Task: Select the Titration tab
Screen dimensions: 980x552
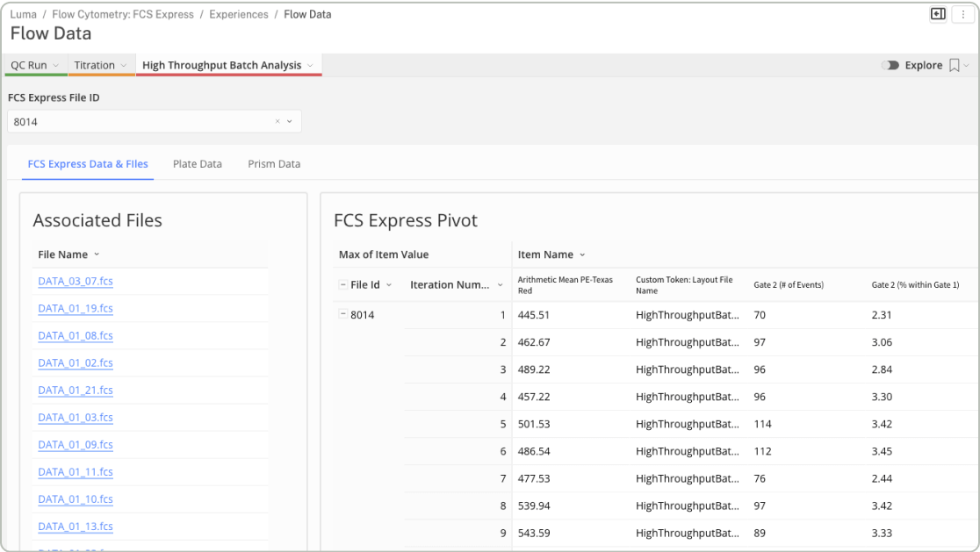Action: [95, 66]
